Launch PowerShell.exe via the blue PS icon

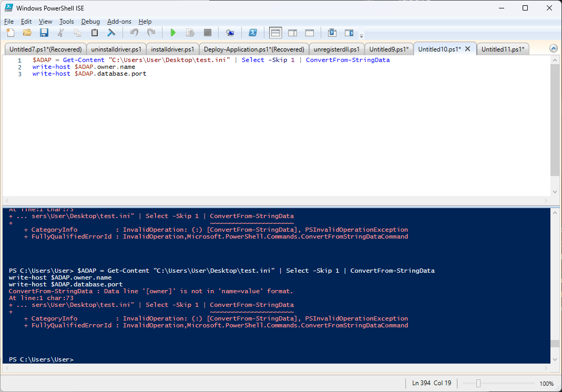pyautogui.click(x=253, y=33)
